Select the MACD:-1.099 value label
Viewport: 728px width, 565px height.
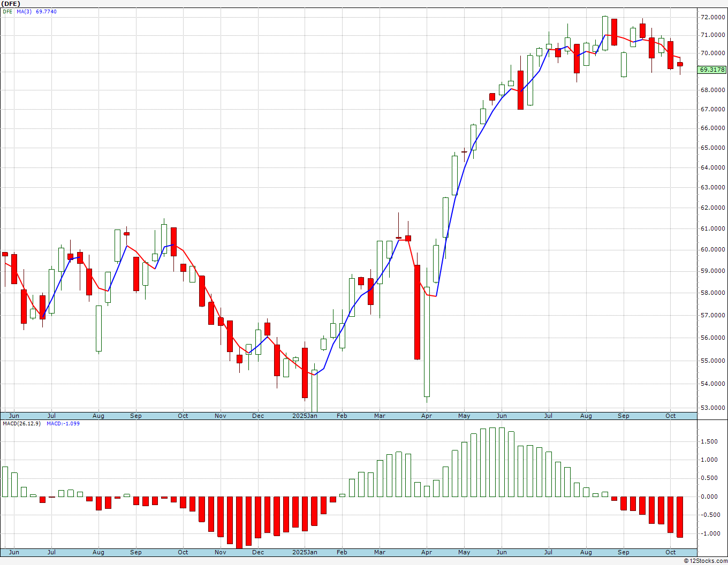click(63, 424)
